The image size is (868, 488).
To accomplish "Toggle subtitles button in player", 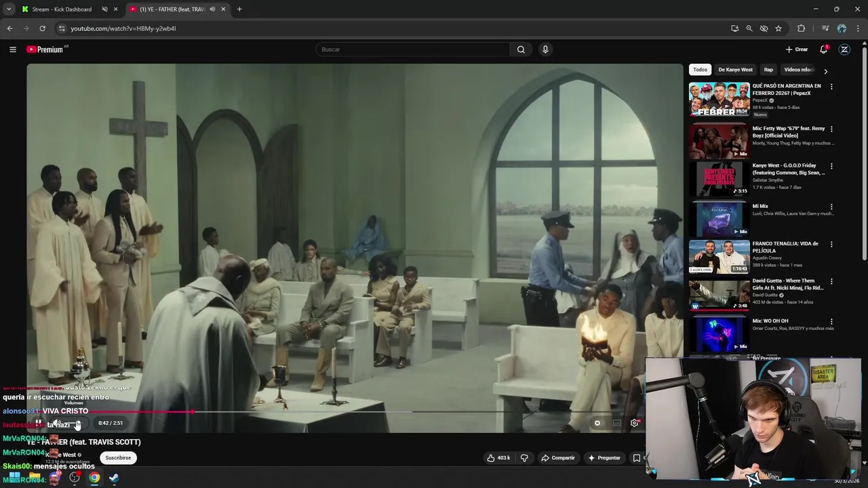I will 617,423.
